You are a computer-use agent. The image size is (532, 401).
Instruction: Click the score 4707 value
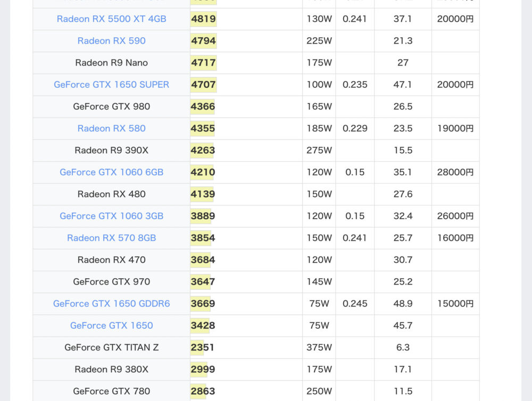[203, 85]
